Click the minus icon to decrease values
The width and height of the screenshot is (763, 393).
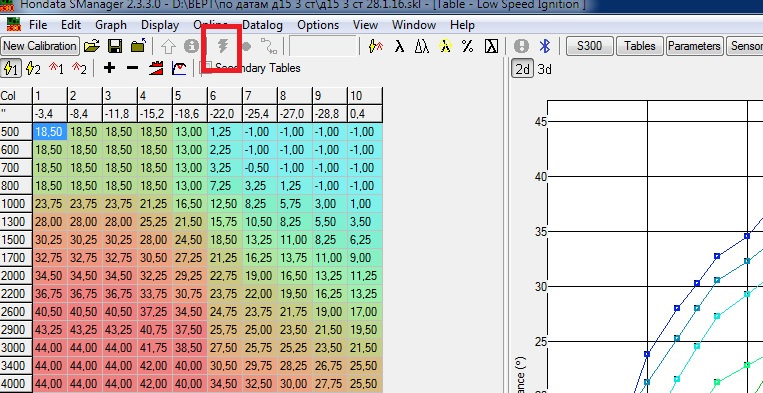tap(132, 68)
